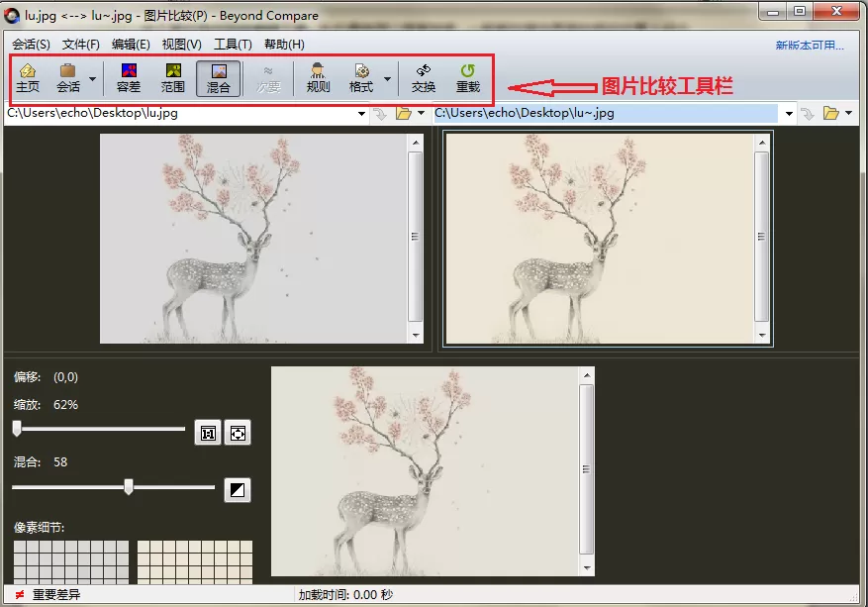Click the blended deer image preview

pyautogui.click(x=425, y=471)
